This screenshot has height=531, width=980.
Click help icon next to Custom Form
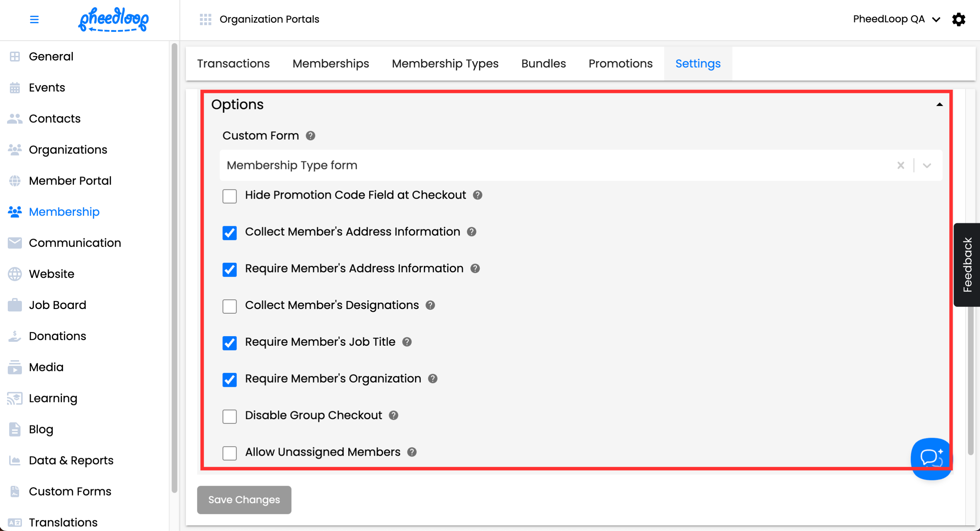(310, 136)
